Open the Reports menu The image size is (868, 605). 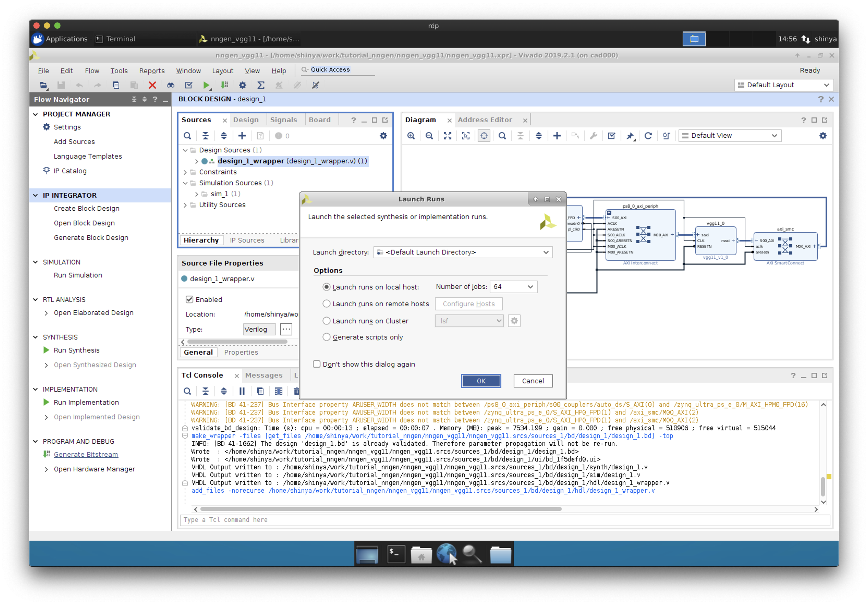(x=152, y=71)
